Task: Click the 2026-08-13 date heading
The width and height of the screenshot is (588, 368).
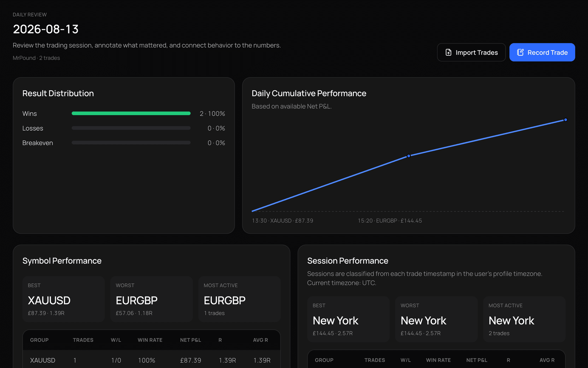Action: point(46,29)
